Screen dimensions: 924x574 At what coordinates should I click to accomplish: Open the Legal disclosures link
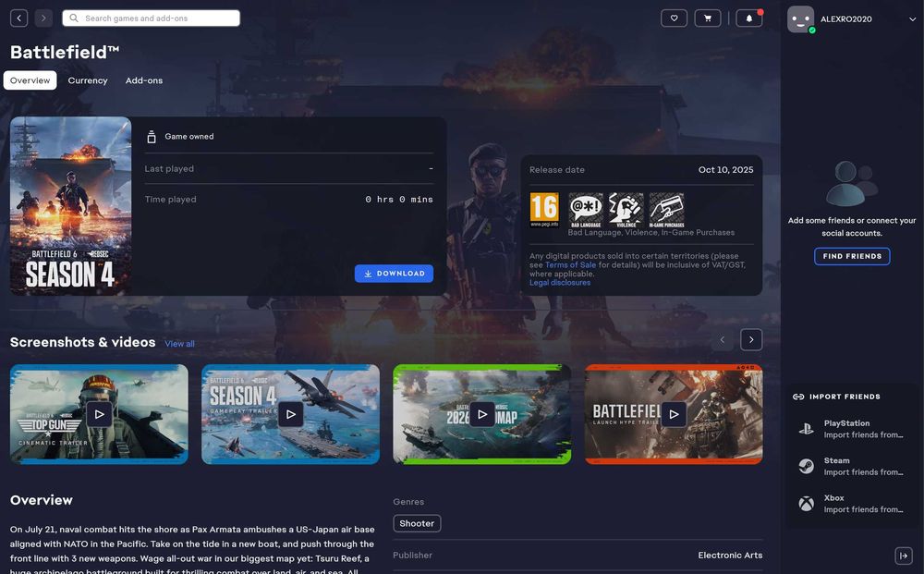560,283
